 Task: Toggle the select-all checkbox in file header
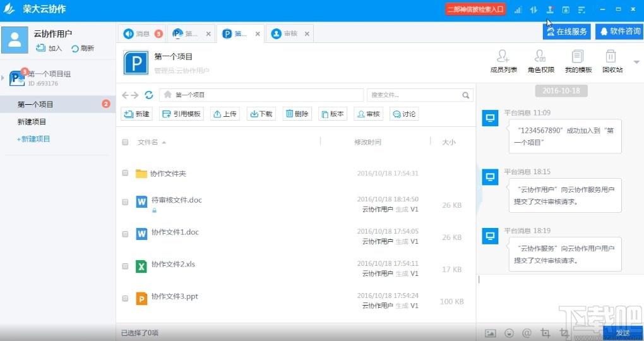click(125, 142)
